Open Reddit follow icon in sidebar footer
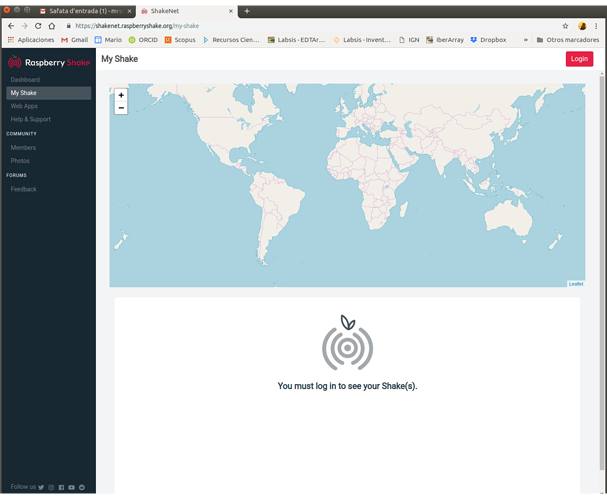 pos(82,487)
